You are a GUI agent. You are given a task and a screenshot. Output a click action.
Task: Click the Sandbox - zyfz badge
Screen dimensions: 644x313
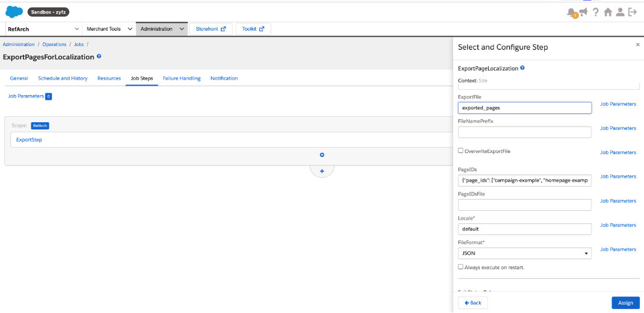click(x=48, y=12)
